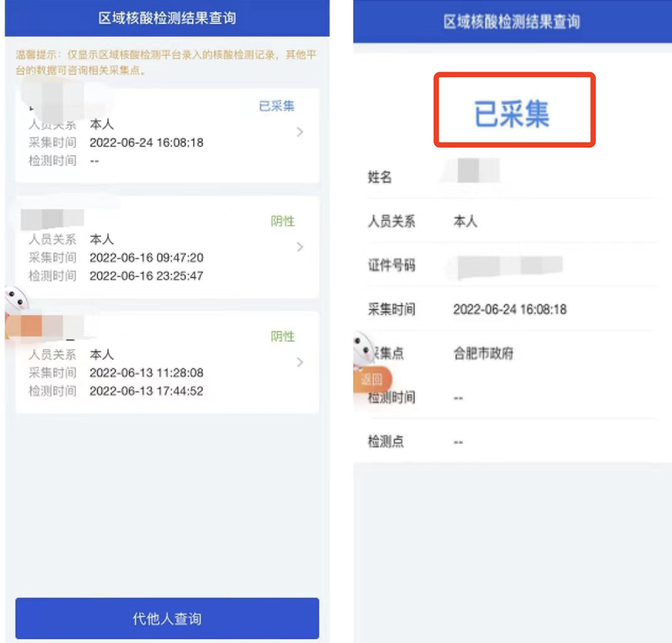Click the orange 温馨提示 notice text
Image resolution: width=672 pixels, height=643 pixels.
pos(166,62)
